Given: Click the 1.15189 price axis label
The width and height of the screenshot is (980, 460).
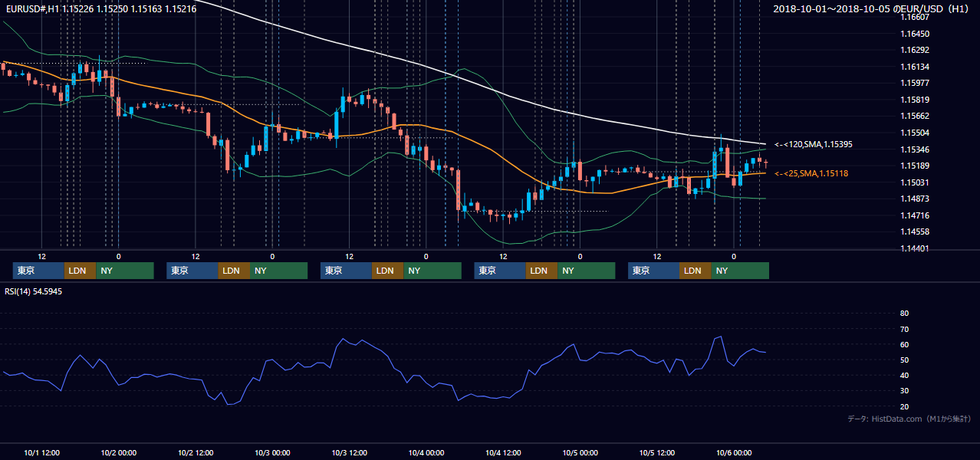Looking at the screenshot, I should (916, 166).
